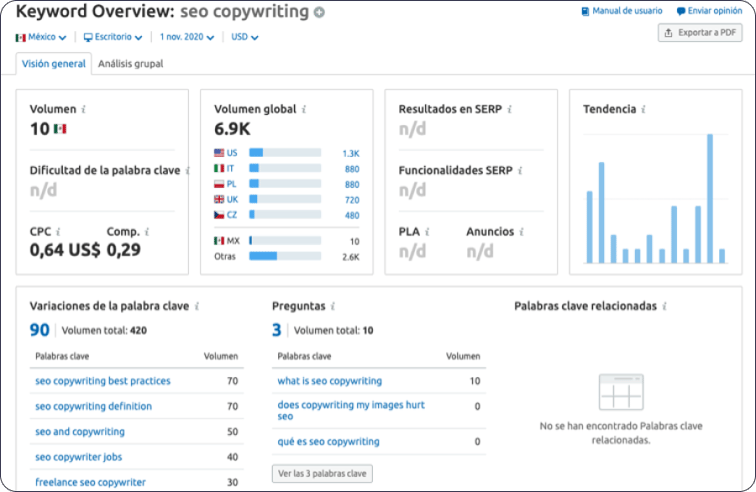The height and width of the screenshot is (492, 756).
Task: Click the US country link in Volumen global
Action: click(232, 153)
